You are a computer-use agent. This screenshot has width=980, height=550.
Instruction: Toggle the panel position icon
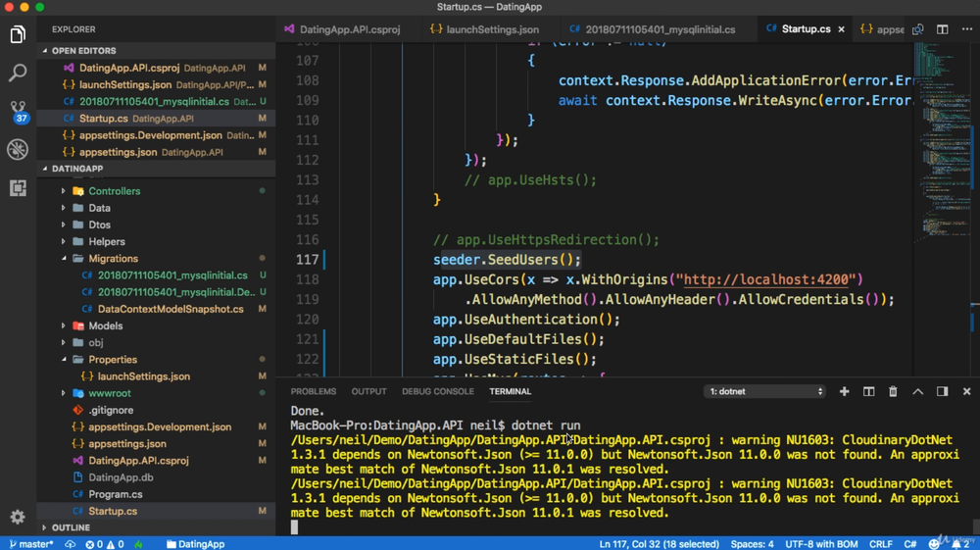[x=942, y=391]
